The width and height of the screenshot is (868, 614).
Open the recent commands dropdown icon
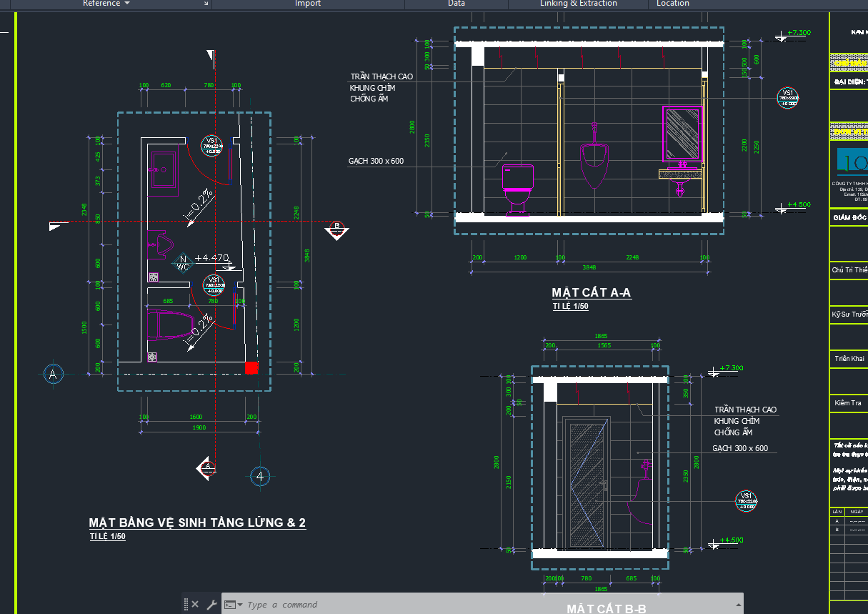(x=234, y=604)
